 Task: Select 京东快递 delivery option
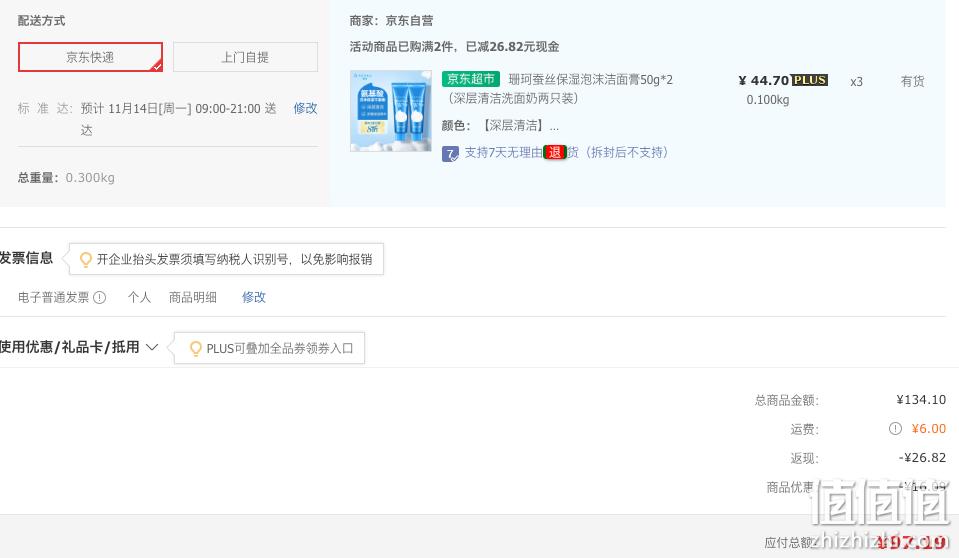(x=91, y=57)
